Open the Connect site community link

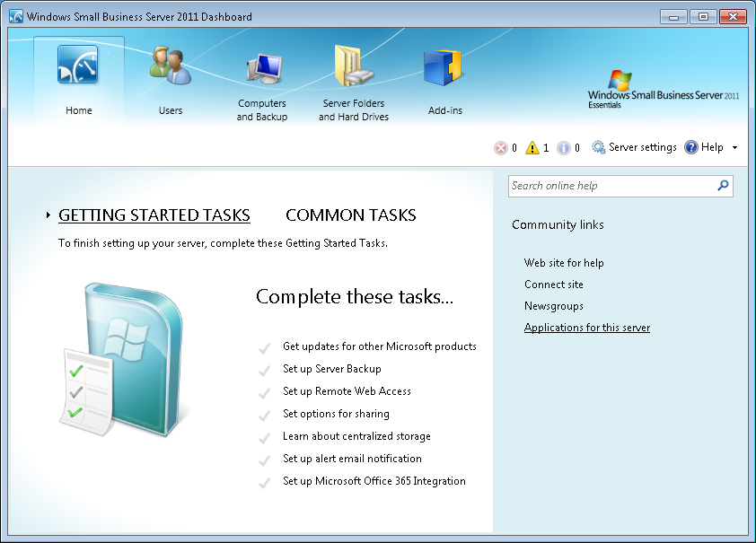point(553,285)
